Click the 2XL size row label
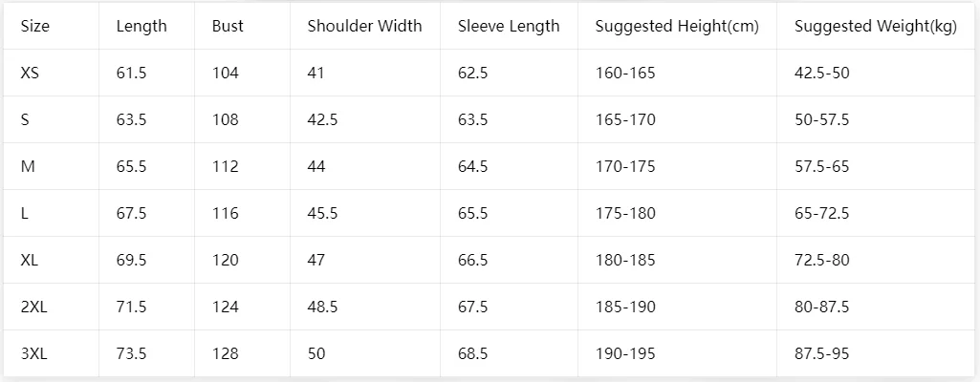Screen dimensions: 980x382 pyautogui.click(x=34, y=308)
